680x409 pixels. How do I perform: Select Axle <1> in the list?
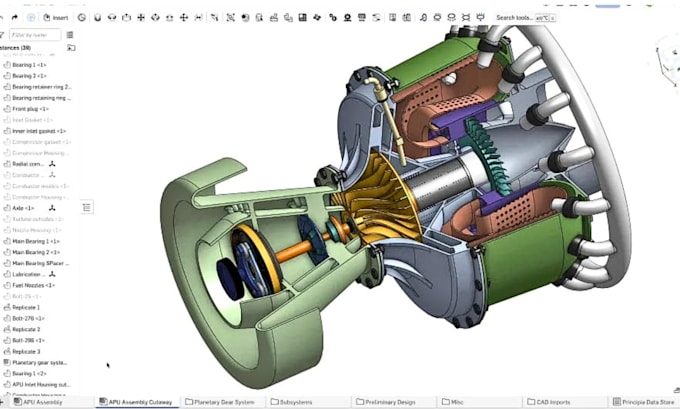coord(23,208)
